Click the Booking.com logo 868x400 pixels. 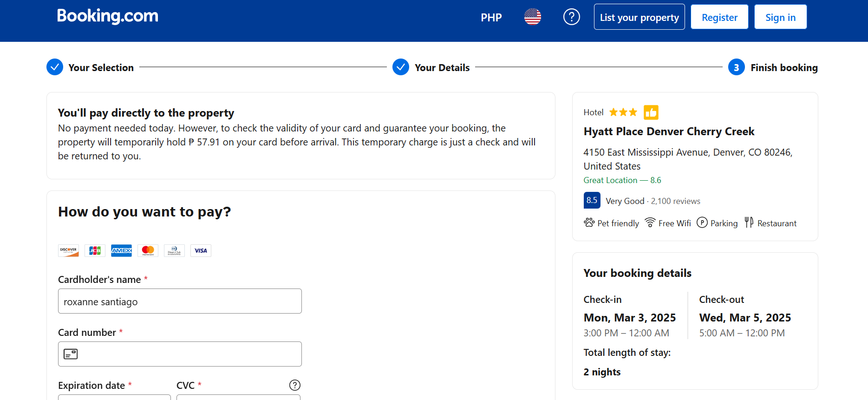click(x=108, y=16)
